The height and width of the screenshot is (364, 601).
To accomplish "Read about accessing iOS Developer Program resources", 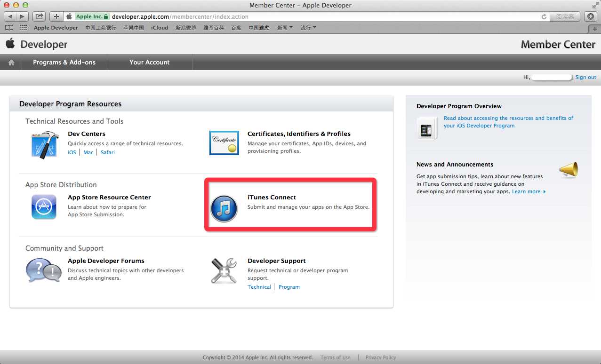I will [509, 122].
